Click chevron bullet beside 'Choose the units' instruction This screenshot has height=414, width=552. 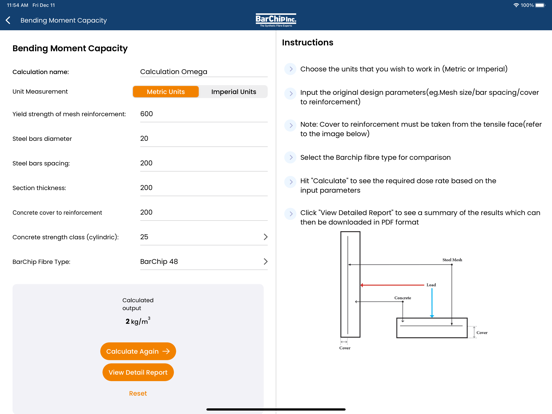click(290, 69)
